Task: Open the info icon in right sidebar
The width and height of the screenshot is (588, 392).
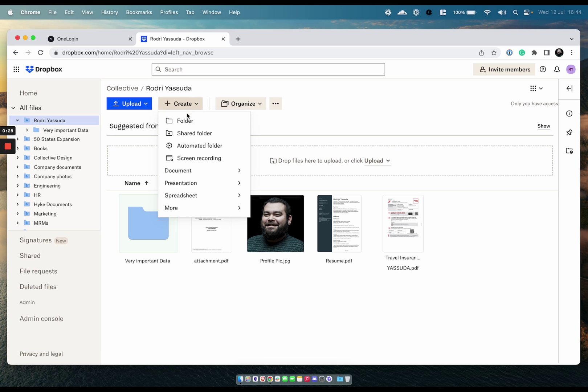Action: 569,114
